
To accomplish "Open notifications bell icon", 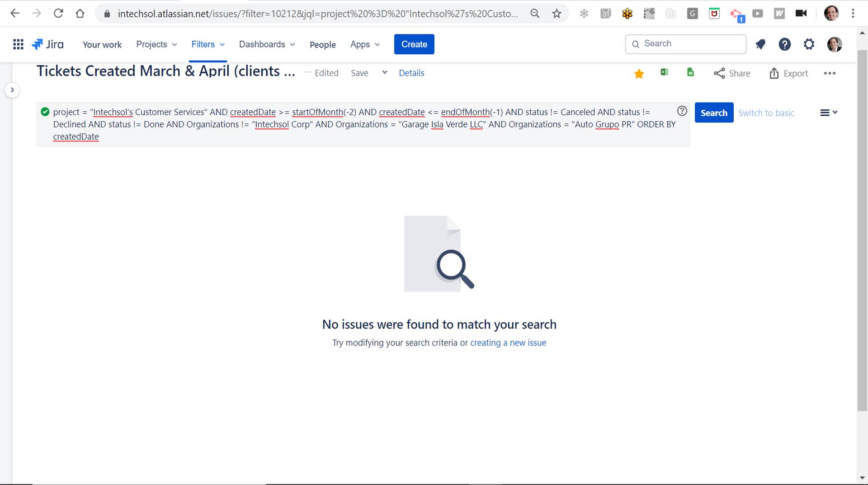I will (x=760, y=44).
